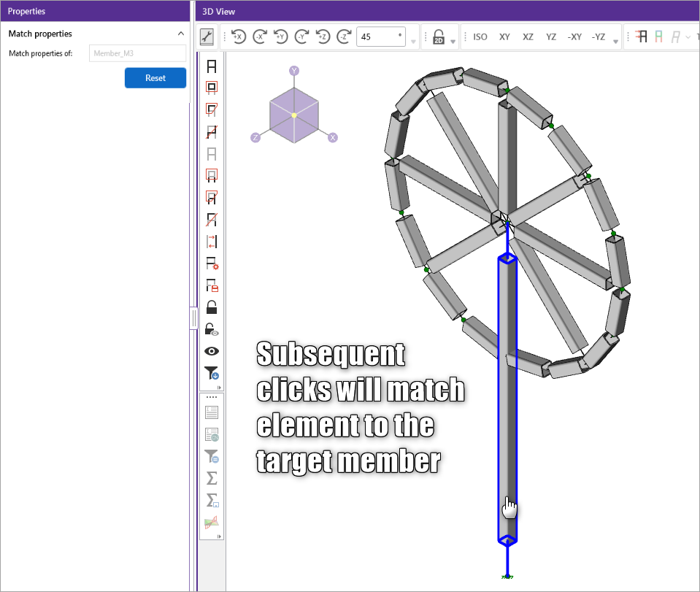
Task: Toggle the 2D lock view mode
Action: [x=439, y=37]
